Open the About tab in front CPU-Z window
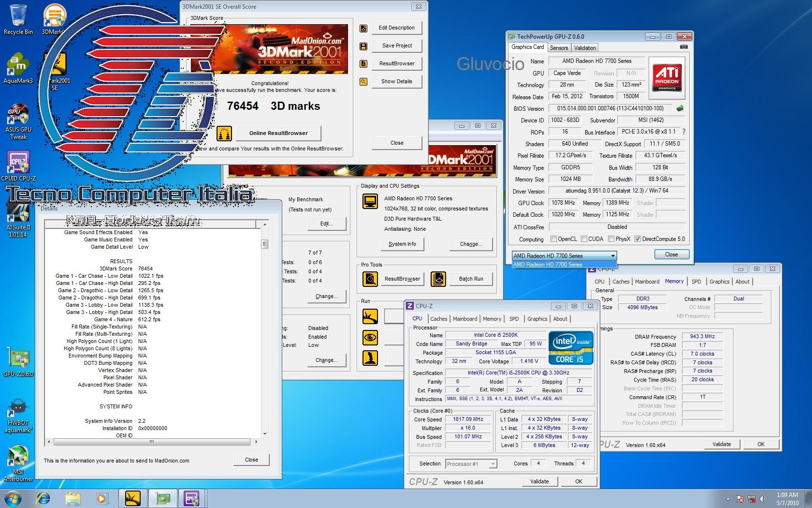812x508 pixels. click(560, 319)
